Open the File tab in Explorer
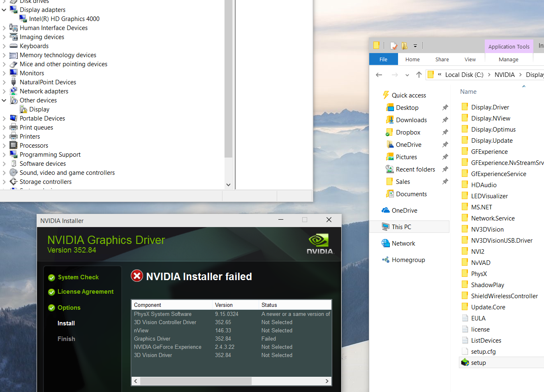Screen dimensions: 544x392 pos(383,59)
